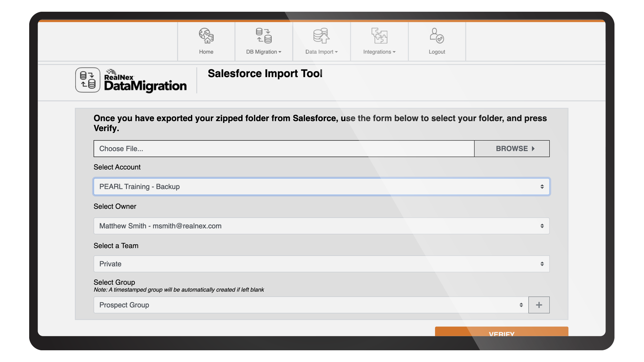Click the Select a Team label
The image size is (644, 362).
pos(116,246)
